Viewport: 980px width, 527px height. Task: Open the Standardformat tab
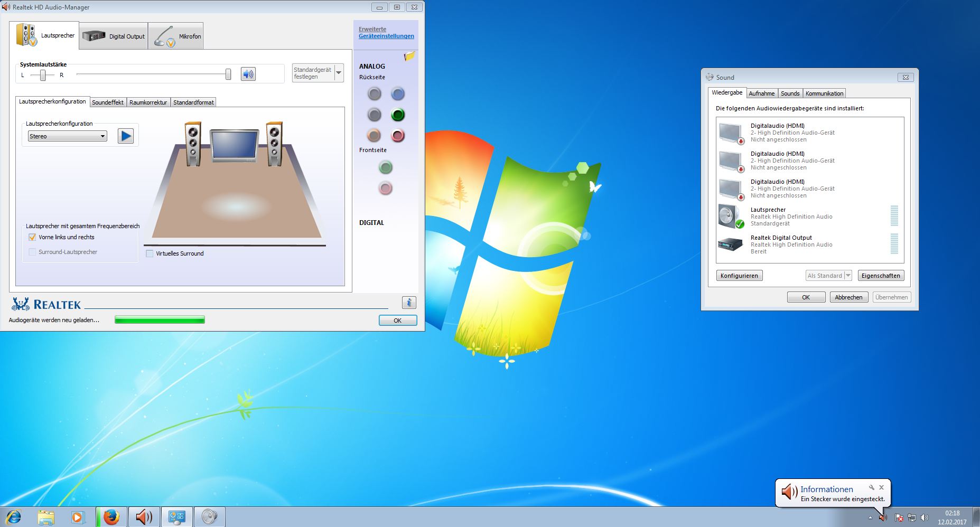pos(193,102)
